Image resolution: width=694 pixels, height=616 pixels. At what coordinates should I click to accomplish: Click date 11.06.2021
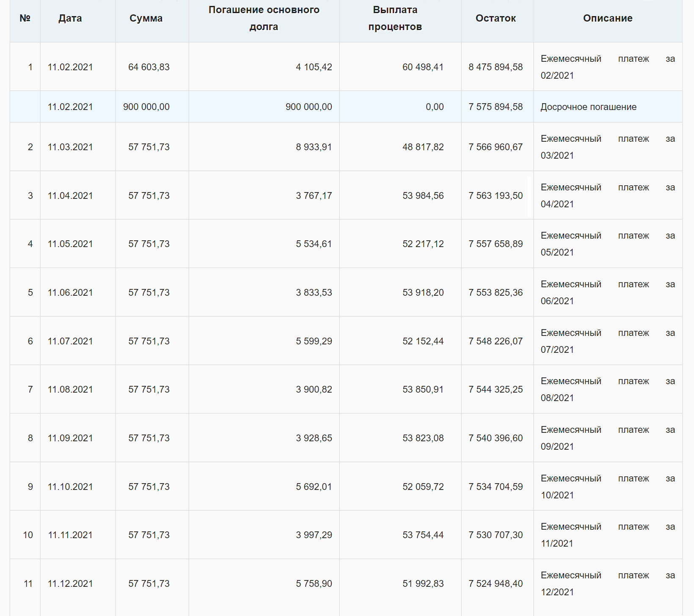[70, 292]
